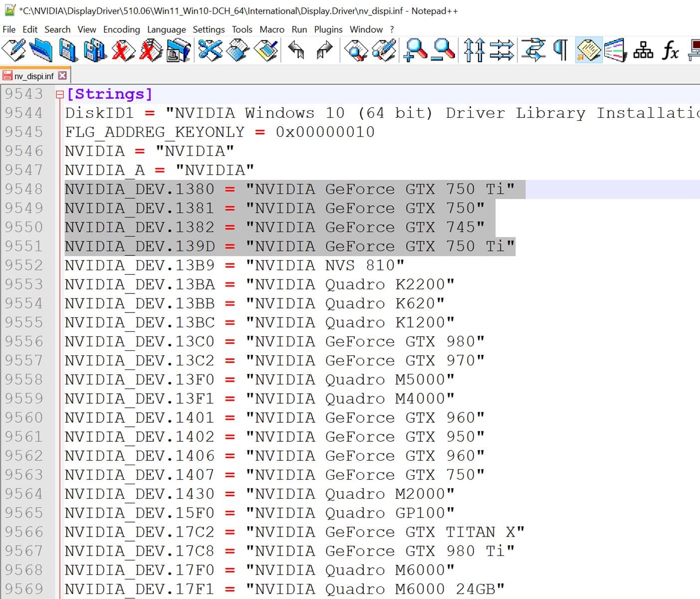Screen dimensions: 700x599
Task: Click line number 9556 in the margin
Action: click(x=24, y=341)
